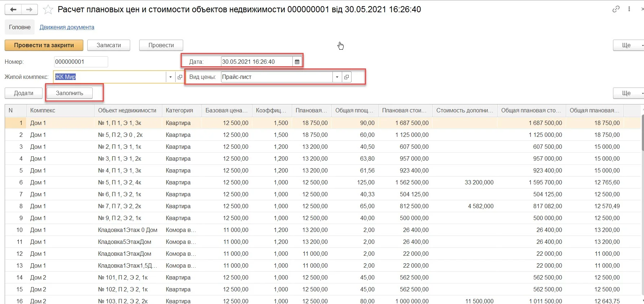Screen dimensions: 644x304
Task: Click total area value 125,00
Action: pyautogui.click(x=366, y=182)
